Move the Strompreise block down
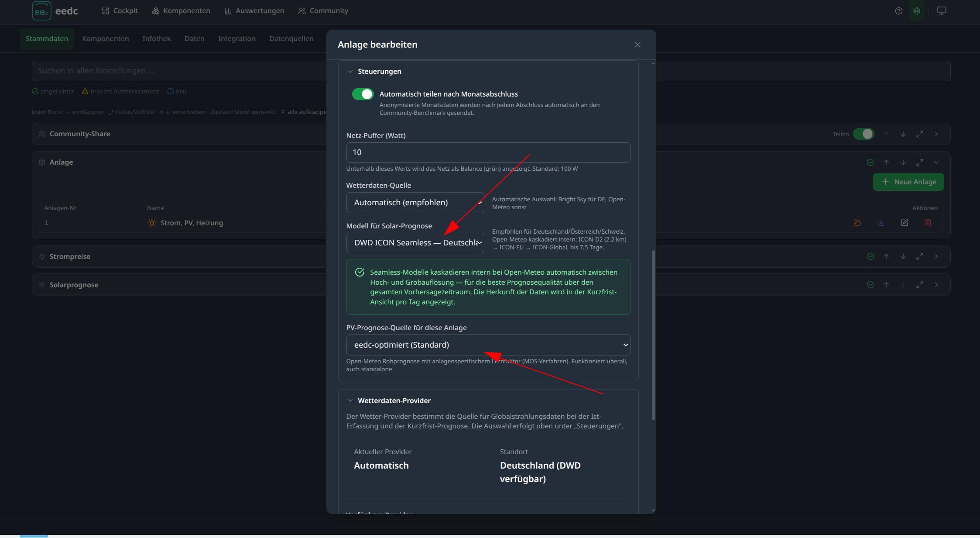 [903, 256]
